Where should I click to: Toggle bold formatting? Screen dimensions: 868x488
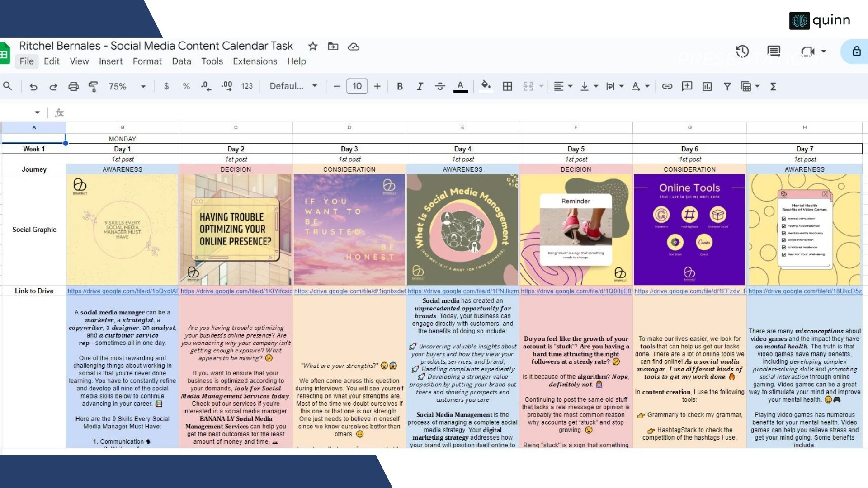(x=400, y=86)
